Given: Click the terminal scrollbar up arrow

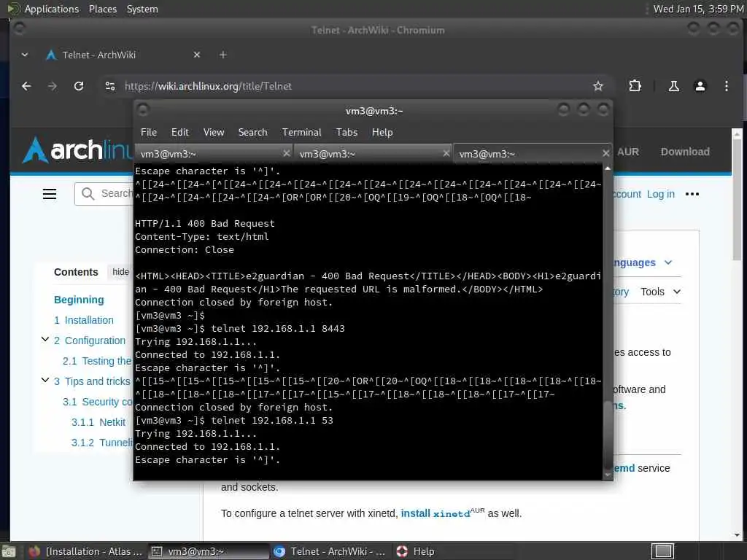Looking at the screenshot, I should coord(607,168).
